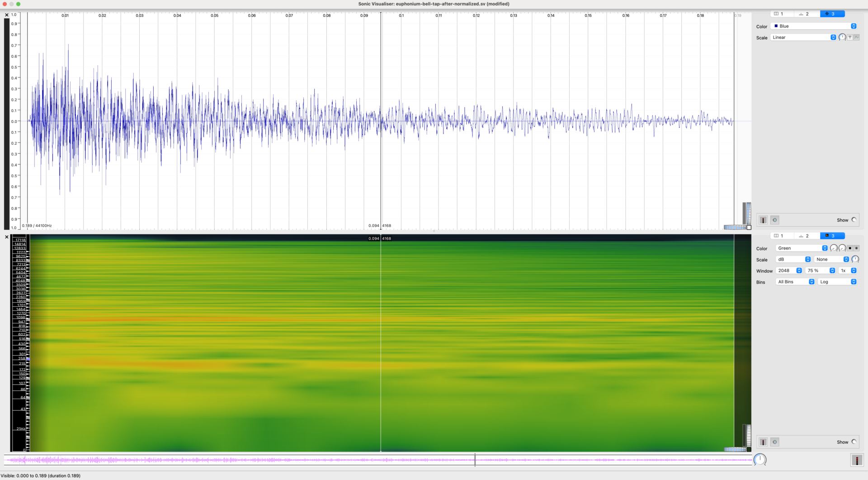Click the waveform zoom reset square button

pyautogui.click(x=749, y=228)
